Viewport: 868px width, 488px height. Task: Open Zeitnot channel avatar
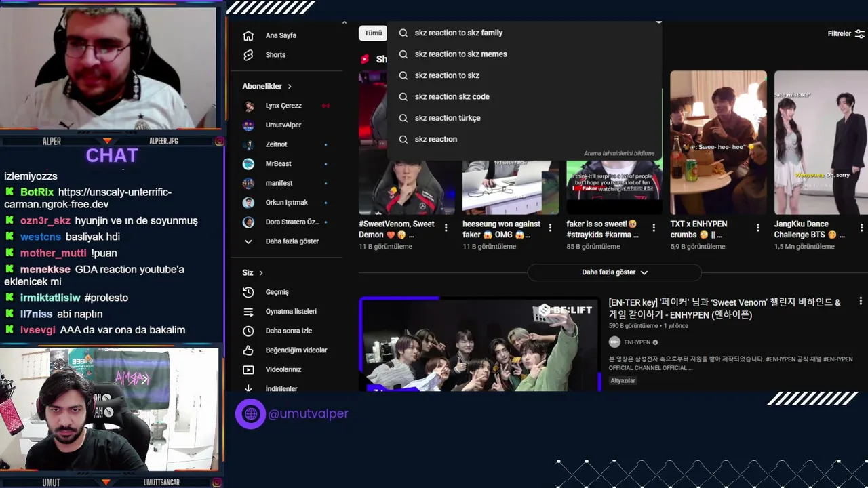pos(249,144)
